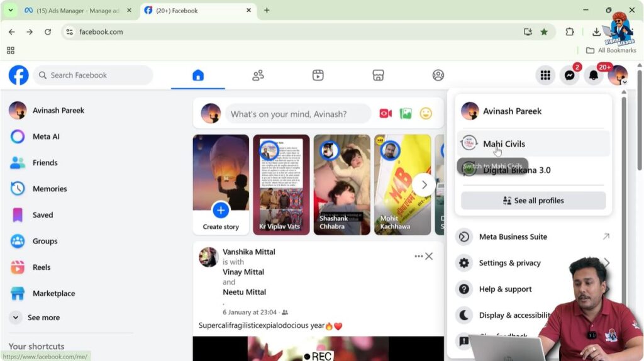Close the Ads Manager browser tab
This screenshot has width=644, height=361.
(129, 10)
